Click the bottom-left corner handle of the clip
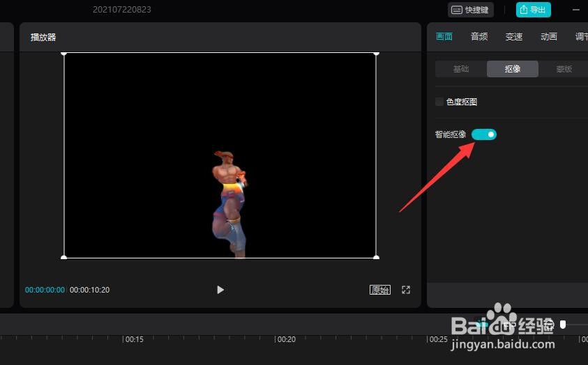Image resolution: width=588 pixels, height=365 pixels. 63,257
